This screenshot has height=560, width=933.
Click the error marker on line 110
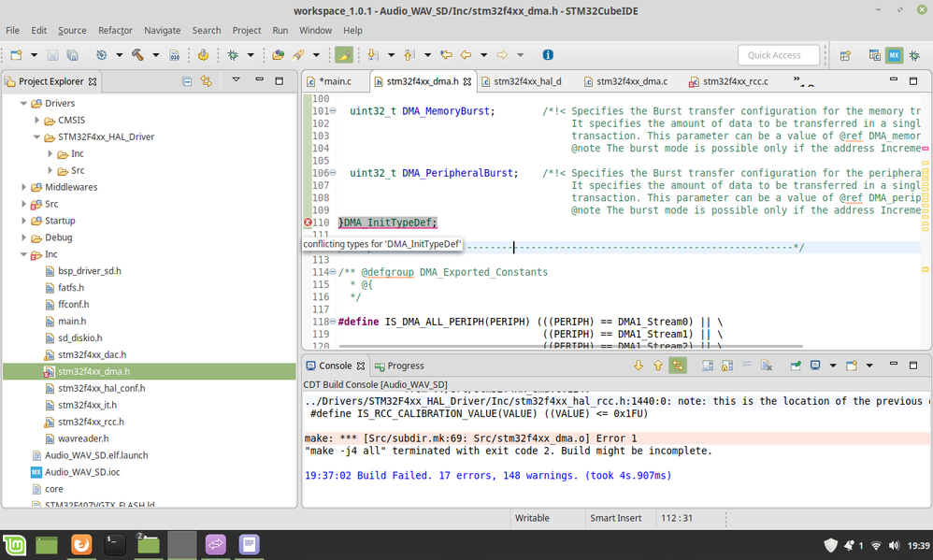click(x=308, y=223)
